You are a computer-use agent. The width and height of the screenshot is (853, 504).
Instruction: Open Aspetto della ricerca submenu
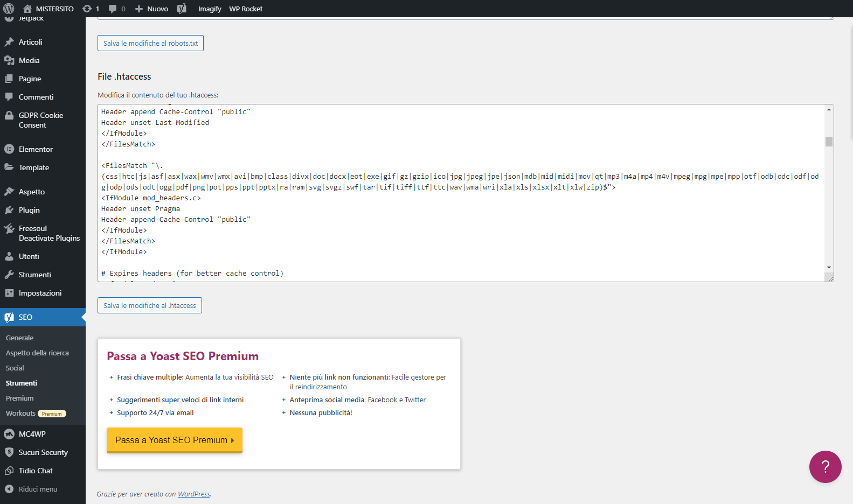(x=37, y=353)
